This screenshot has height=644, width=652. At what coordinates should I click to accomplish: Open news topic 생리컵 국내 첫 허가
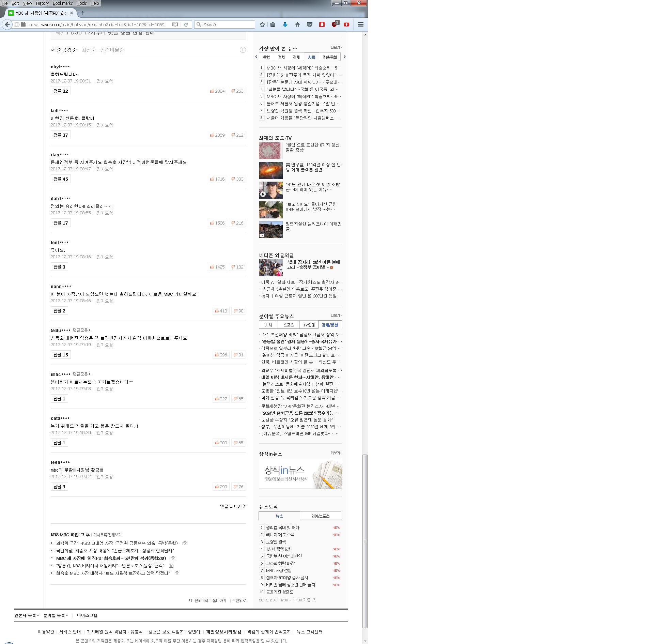coord(283,527)
